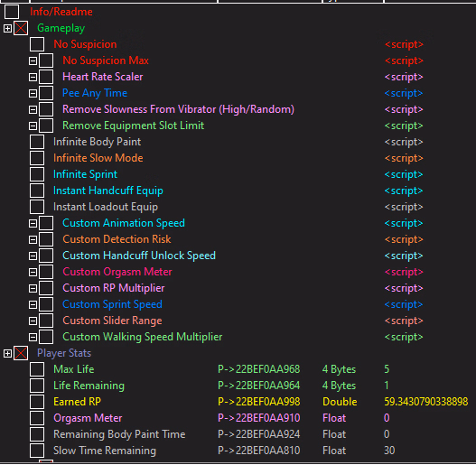Click the Max Life address P->22BEF0AA968
476x465 pixels.
258,369
